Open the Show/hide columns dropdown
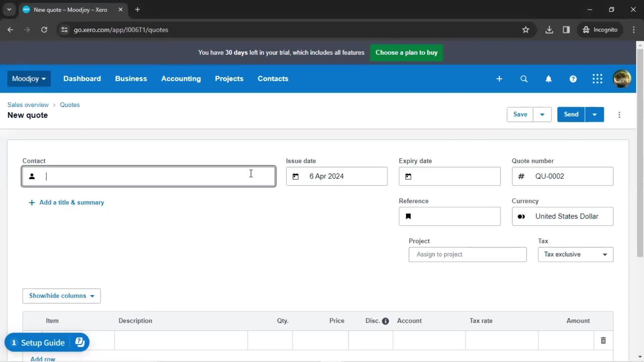This screenshot has height=362, width=644. tap(61, 296)
